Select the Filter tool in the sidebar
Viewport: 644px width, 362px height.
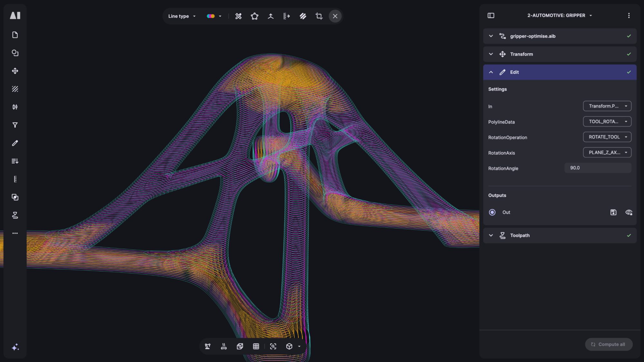pos(15,125)
